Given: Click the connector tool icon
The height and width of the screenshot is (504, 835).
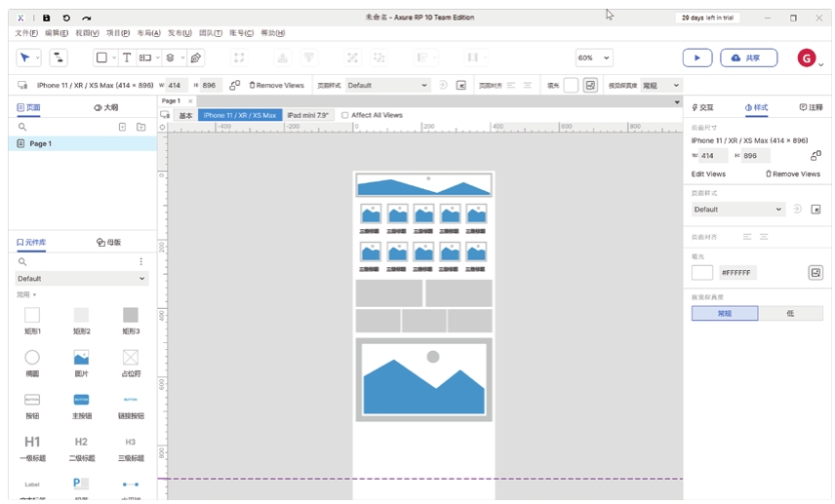Looking at the screenshot, I should coord(59,58).
